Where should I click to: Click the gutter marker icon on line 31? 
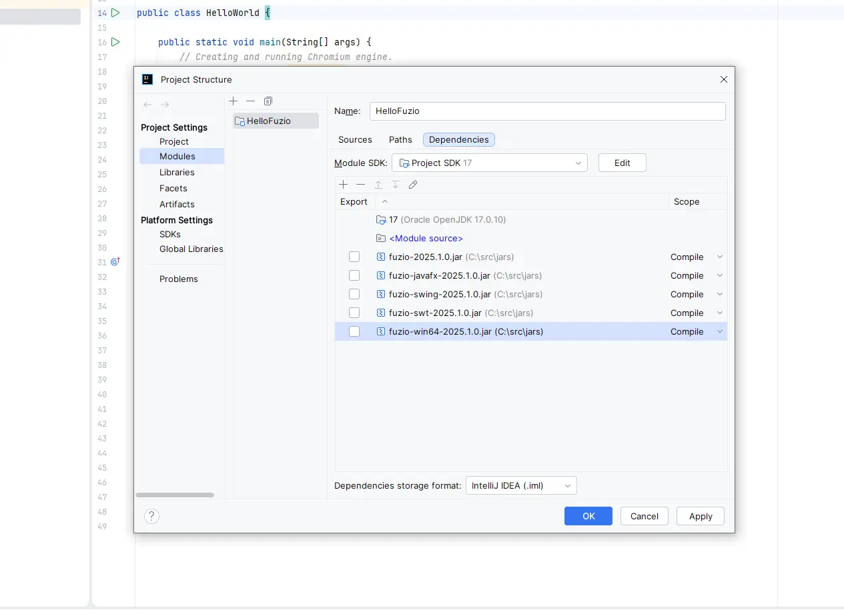[x=115, y=262]
